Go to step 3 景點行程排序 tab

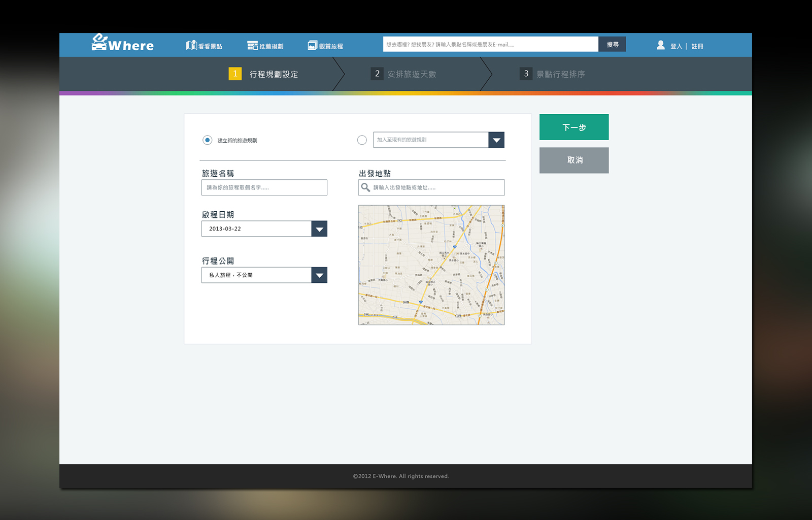(x=560, y=74)
